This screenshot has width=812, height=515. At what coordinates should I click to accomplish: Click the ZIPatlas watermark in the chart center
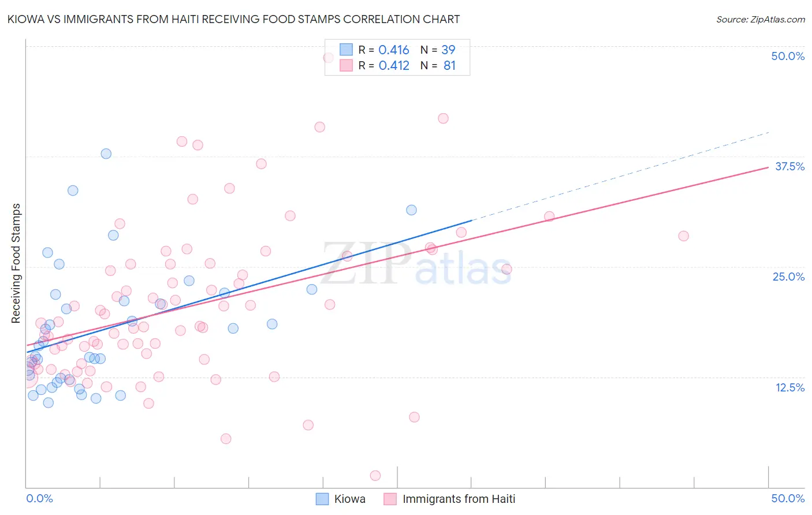coord(416,264)
